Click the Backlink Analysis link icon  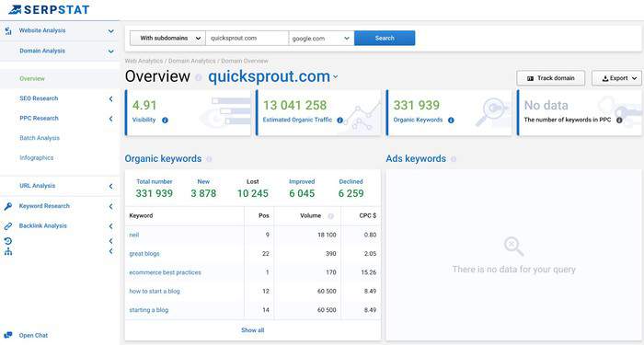(7, 226)
